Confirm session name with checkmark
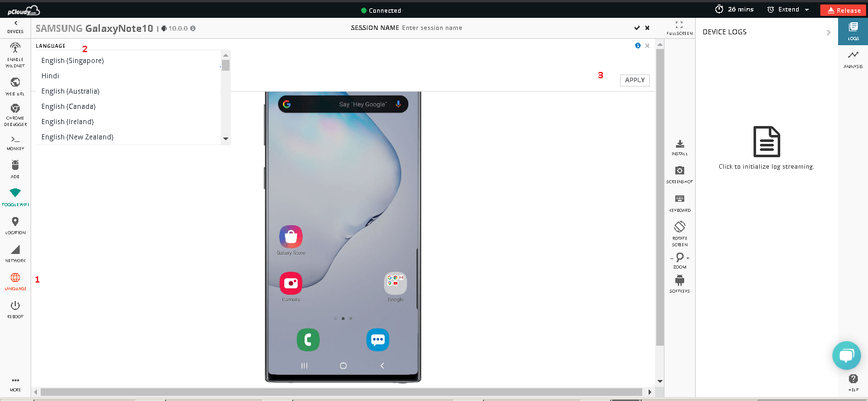Screen dimensions: 868x401 point(637,28)
